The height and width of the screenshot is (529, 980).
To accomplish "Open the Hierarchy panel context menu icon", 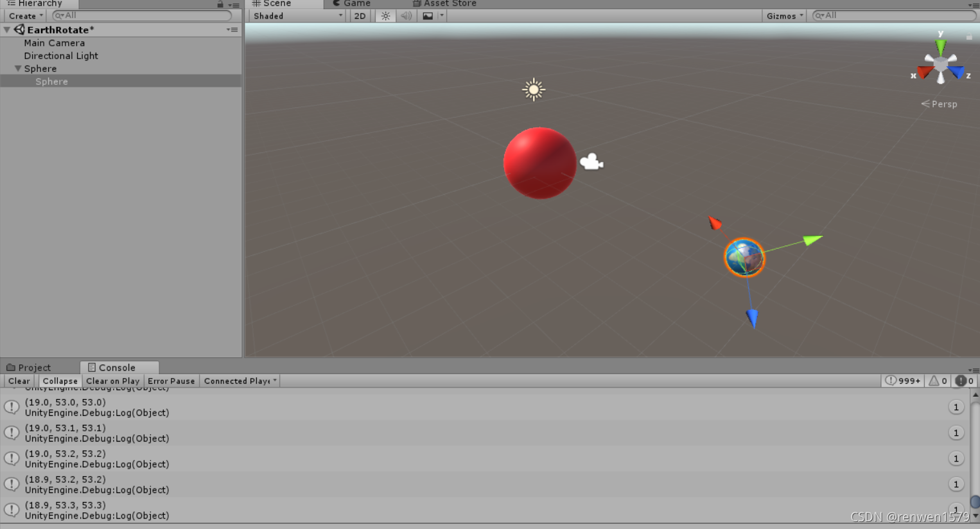I will (234, 4).
